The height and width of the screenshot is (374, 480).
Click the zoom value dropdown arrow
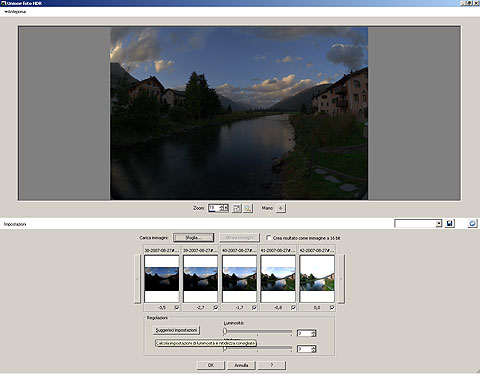point(226,208)
